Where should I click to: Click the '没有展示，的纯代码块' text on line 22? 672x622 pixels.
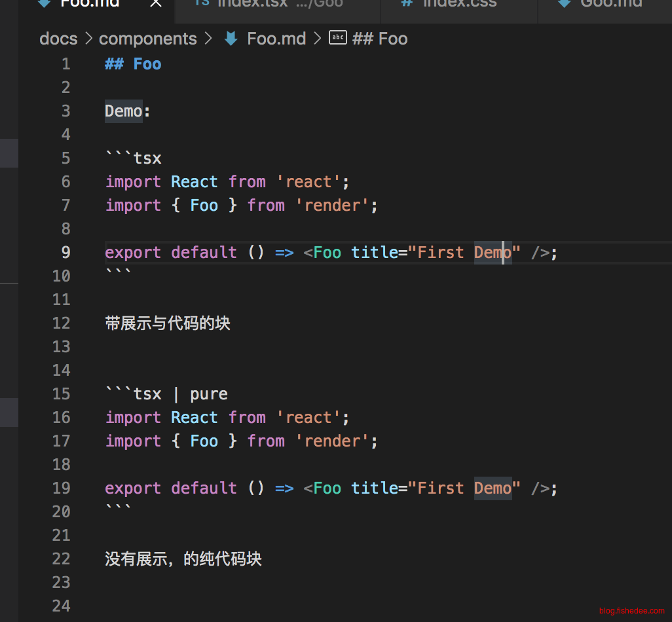pos(183,559)
